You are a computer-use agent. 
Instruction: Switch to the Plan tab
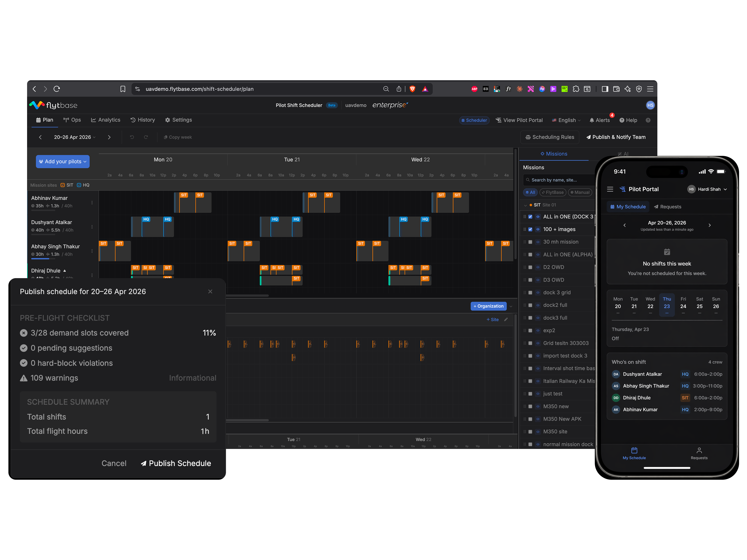point(45,120)
